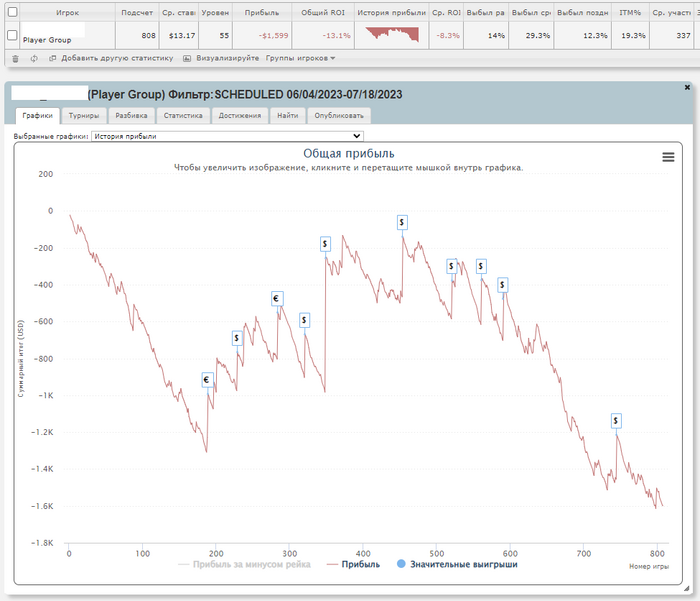Click the refresh icon in table footer
This screenshot has width=700, height=601.
pyautogui.click(x=34, y=58)
